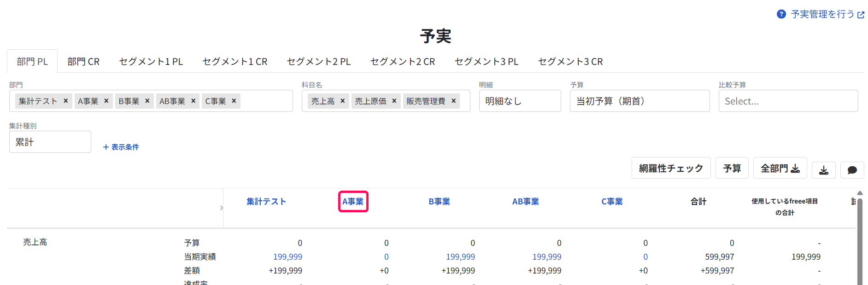868x285 pixels.
Task: Open comments via speech bubble icon
Action: point(852,170)
